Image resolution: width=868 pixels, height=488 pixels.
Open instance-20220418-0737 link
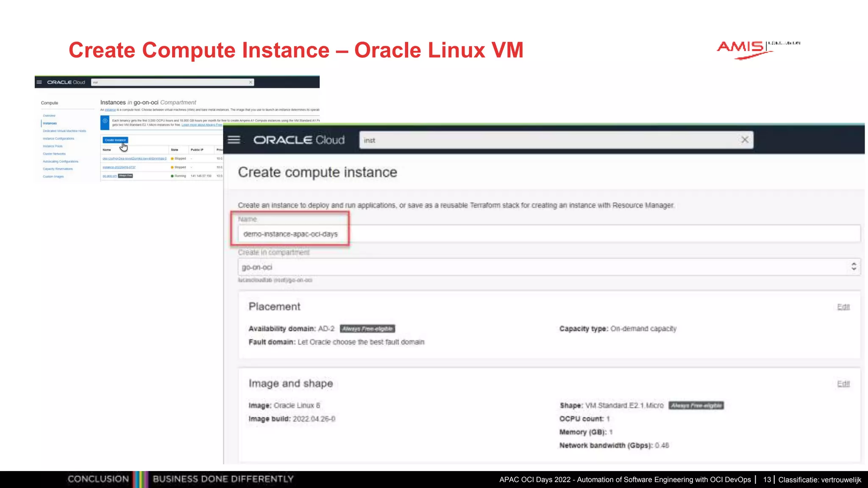(x=119, y=167)
